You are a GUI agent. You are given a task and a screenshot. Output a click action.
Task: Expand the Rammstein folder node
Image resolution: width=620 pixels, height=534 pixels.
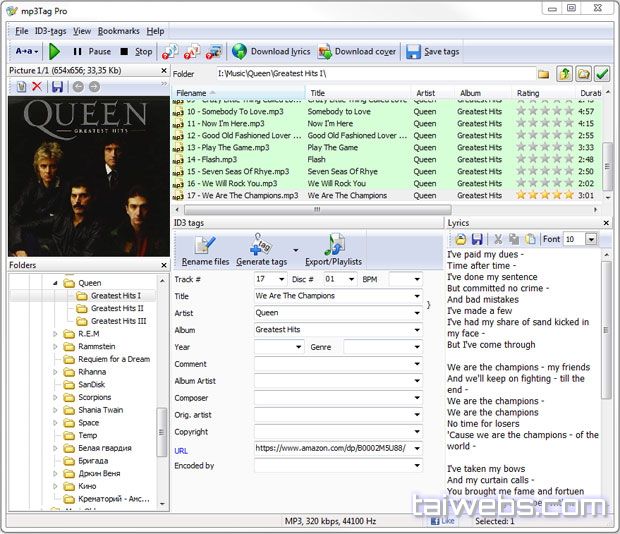click(56, 346)
